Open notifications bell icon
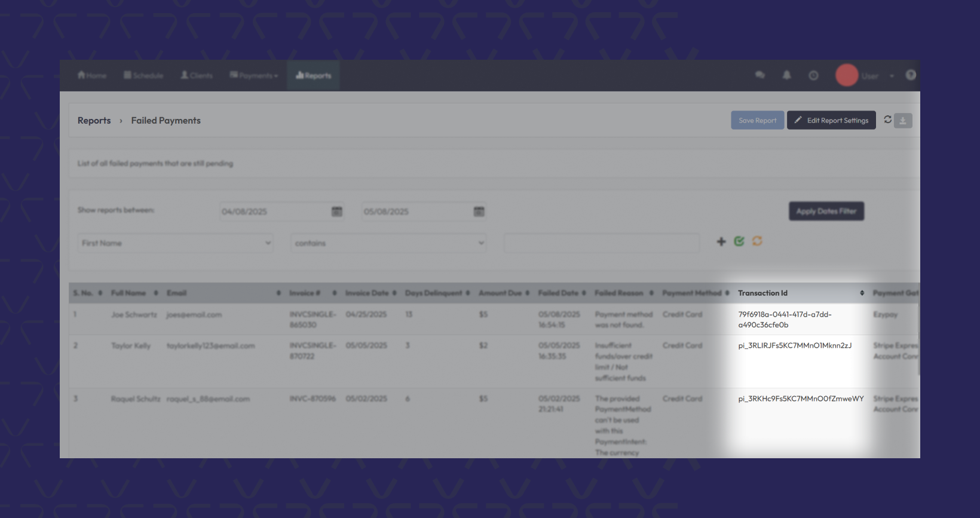980x518 pixels. click(786, 75)
